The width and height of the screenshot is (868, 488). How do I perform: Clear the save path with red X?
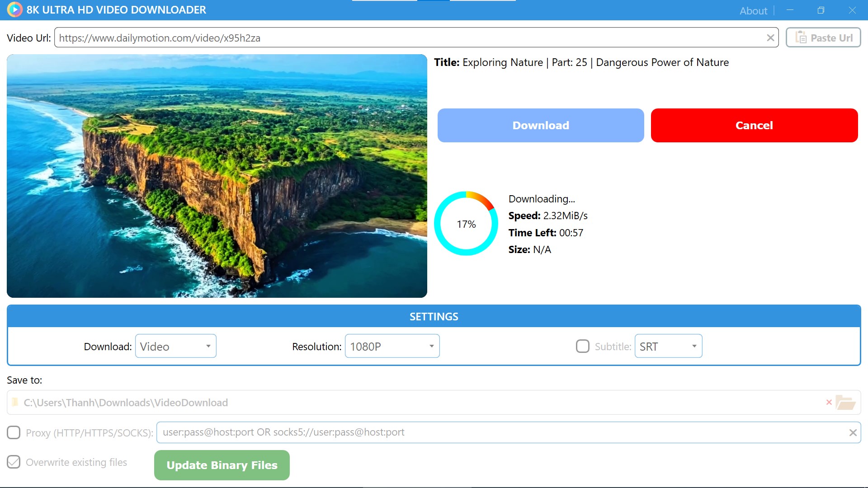[829, 402]
